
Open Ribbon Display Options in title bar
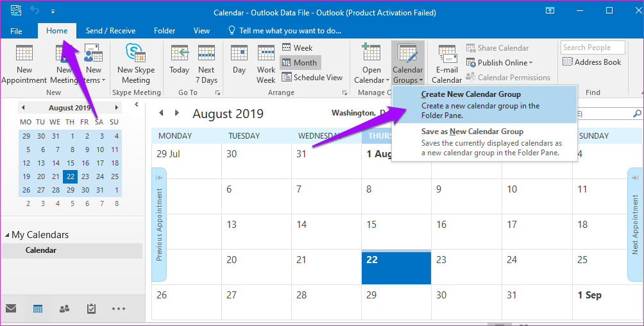tap(550, 11)
